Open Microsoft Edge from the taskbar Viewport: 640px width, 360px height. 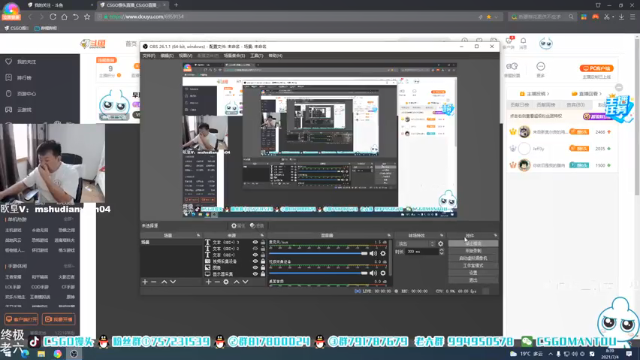coord(25,353)
